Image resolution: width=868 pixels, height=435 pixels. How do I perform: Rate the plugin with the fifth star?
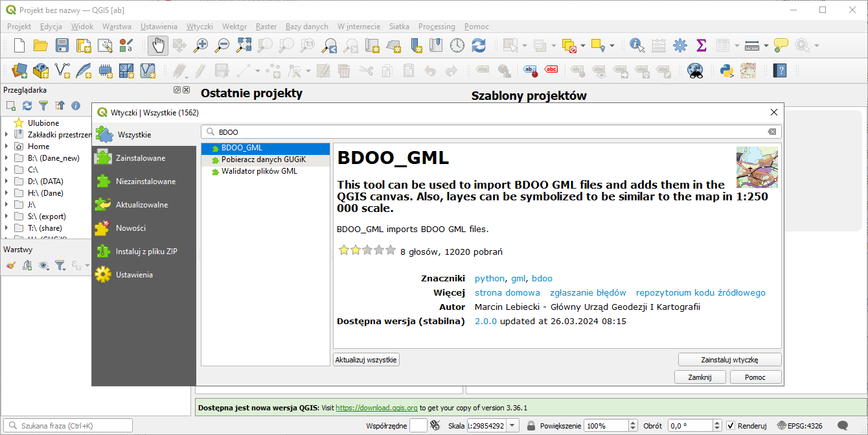click(390, 250)
